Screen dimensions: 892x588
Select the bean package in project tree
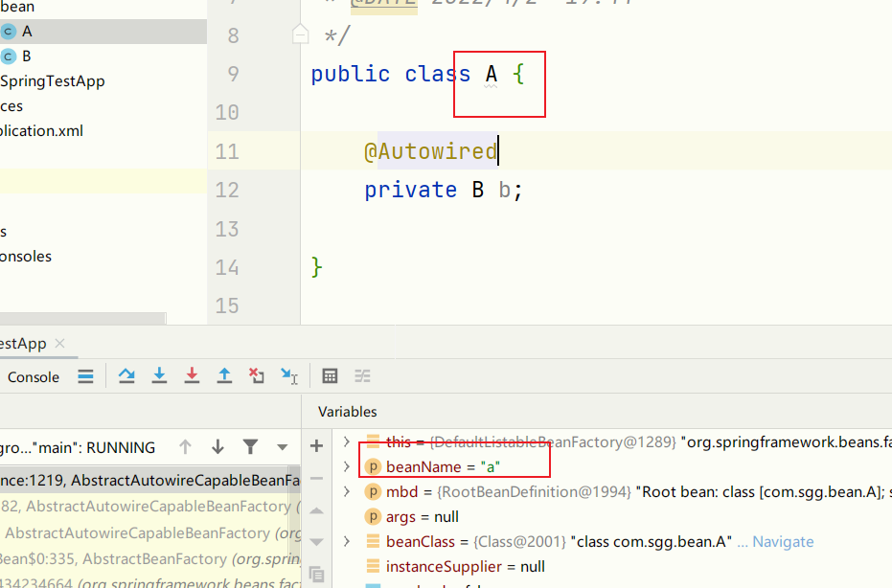17,7
